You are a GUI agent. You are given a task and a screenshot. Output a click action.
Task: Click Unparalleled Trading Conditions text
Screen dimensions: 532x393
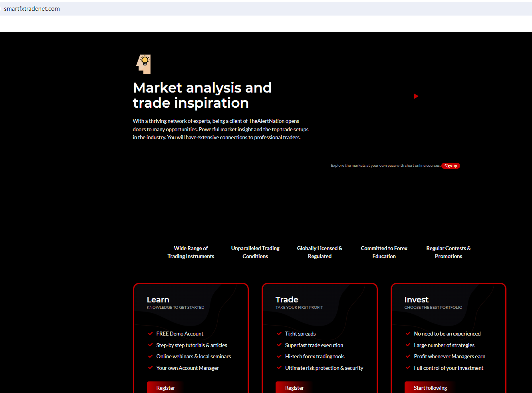pyautogui.click(x=255, y=252)
